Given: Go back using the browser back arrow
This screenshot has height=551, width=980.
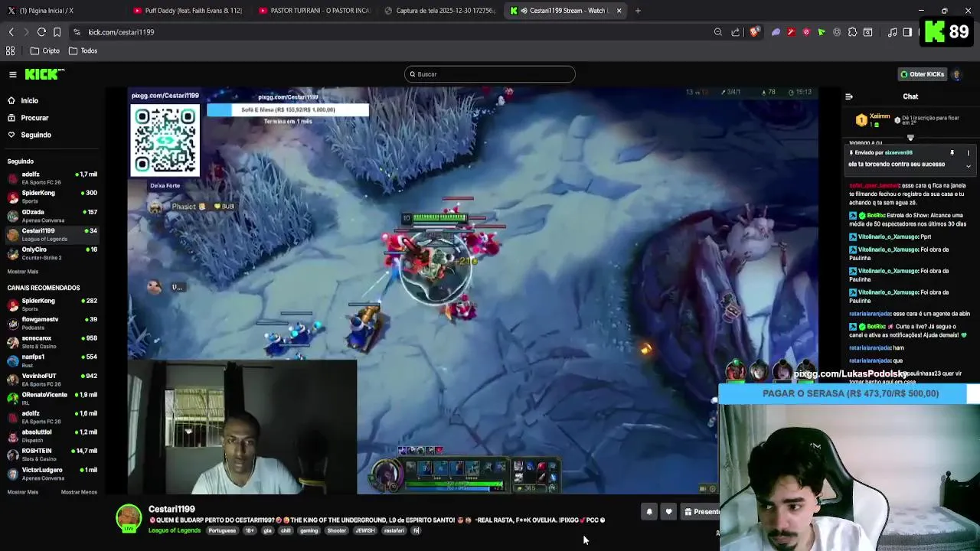Looking at the screenshot, I should coord(11,32).
